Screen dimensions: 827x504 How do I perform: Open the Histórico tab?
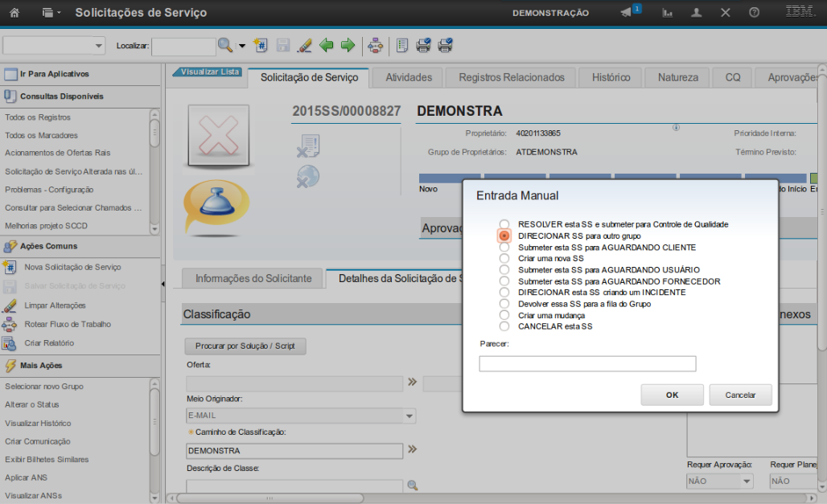(x=611, y=78)
